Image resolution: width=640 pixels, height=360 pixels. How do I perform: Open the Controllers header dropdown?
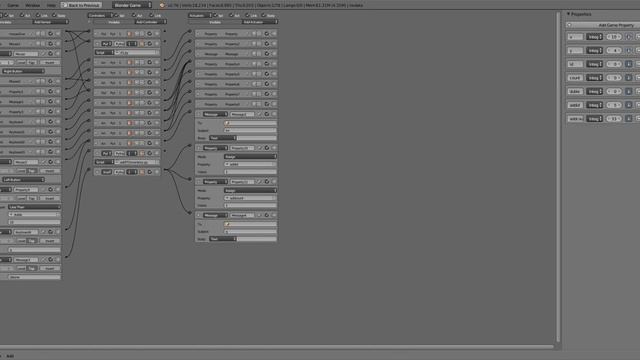tap(100, 15)
